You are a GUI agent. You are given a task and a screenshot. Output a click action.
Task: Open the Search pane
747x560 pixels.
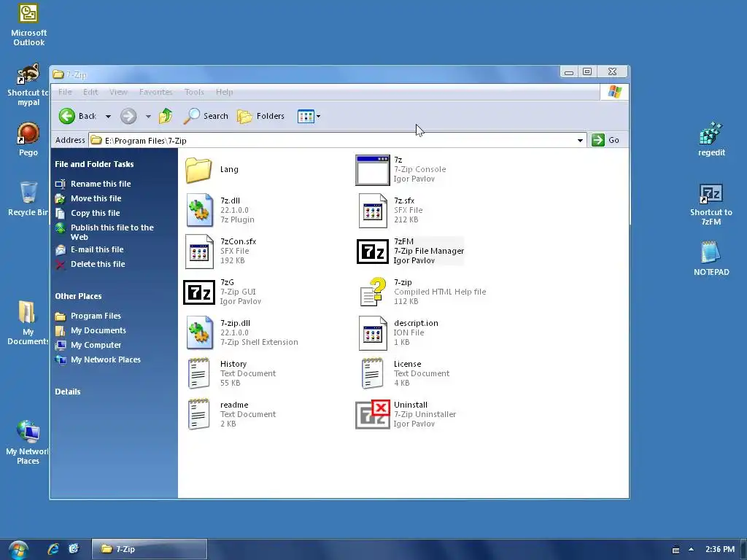click(206, 116)
